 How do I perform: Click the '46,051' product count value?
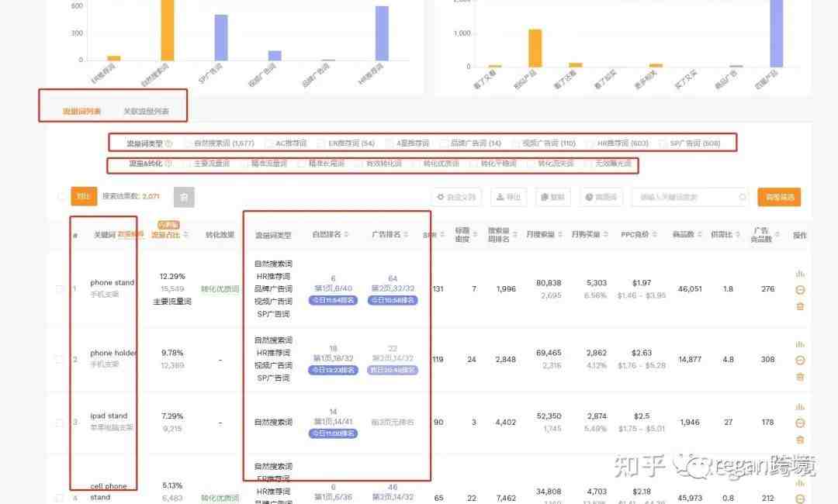(x=690, y=289)
